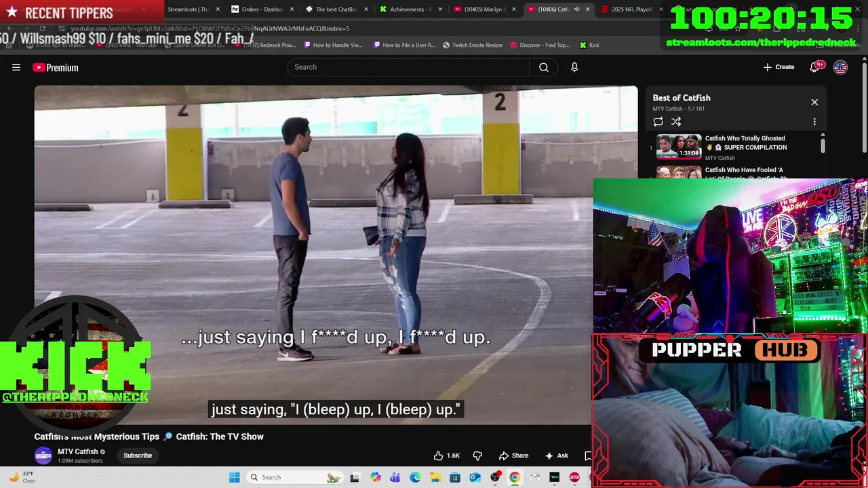Screen dimensions: 868x488
Task: Open 'How to File a User R...' bookmark
Action: coord(404,45)
